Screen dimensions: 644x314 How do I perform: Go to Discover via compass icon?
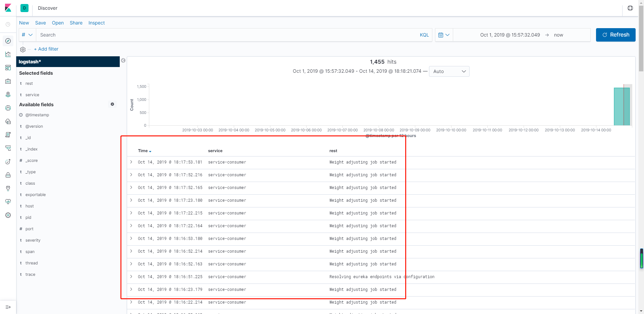[x=8, y=41]
